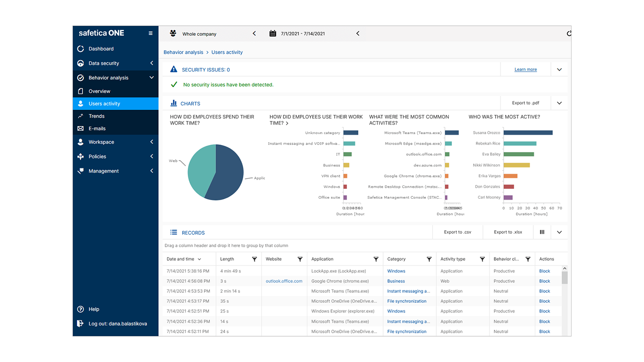
Task: Open the column chooser icon in Records
Action: point(542,232)
